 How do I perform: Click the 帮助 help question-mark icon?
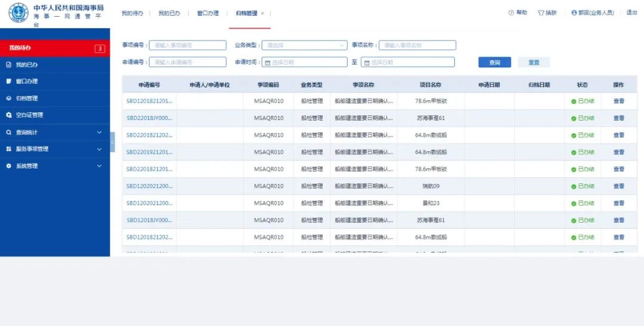(x=512, y=13)
